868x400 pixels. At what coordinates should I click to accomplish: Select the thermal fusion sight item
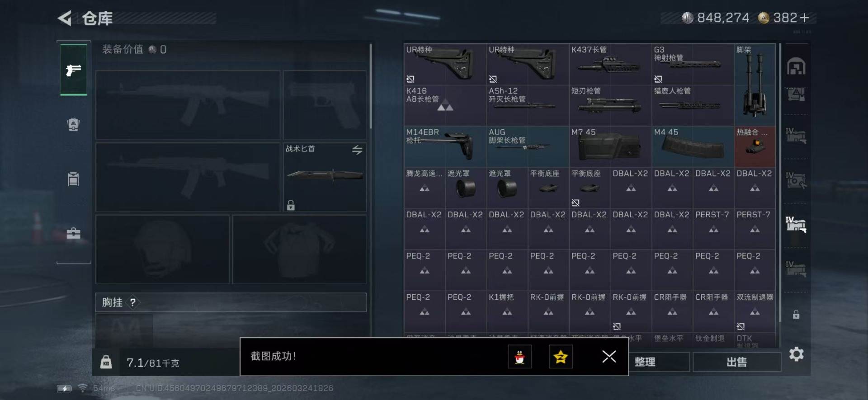(x=755, y=146)
